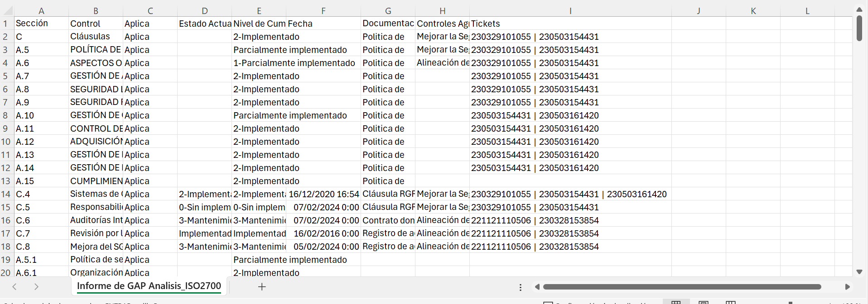Screen dimensions: 868x304
Task: Select the column I header
Action: click(570, 11)
